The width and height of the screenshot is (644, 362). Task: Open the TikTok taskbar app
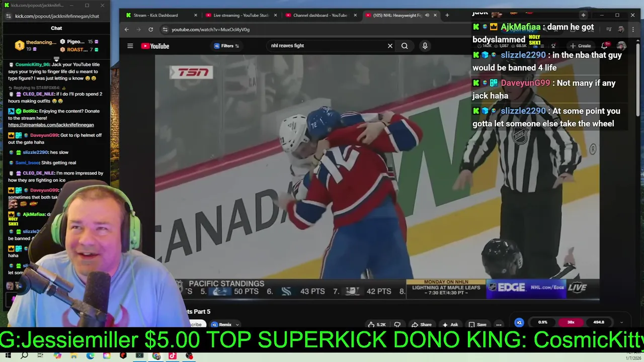pos(173,356)
